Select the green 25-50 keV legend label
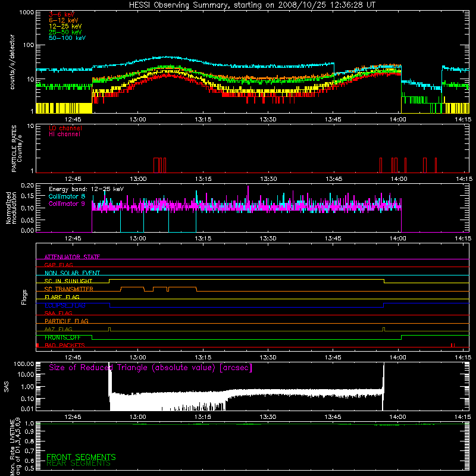Screen dimensions: 476x476 65,32
